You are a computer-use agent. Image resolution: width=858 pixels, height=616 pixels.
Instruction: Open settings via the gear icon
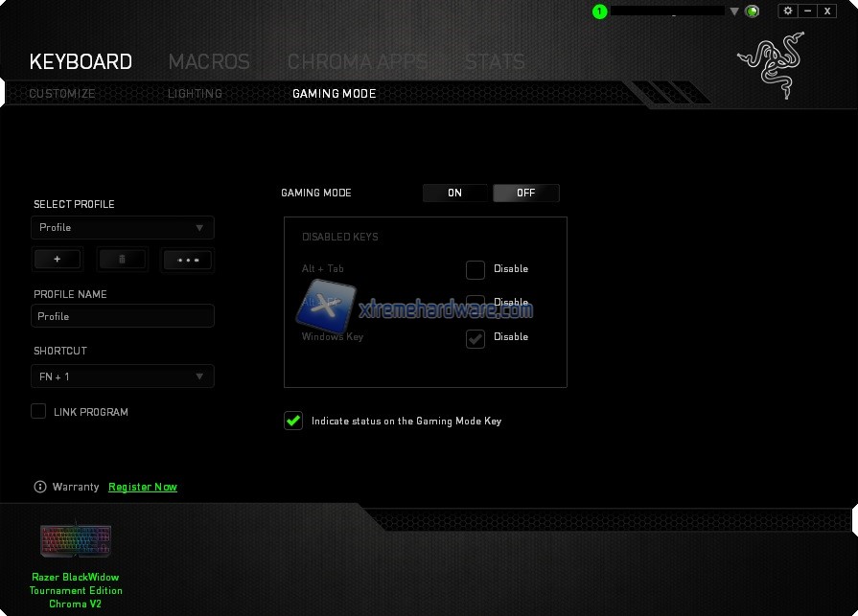pyautogui.click(x=788, y=11)
